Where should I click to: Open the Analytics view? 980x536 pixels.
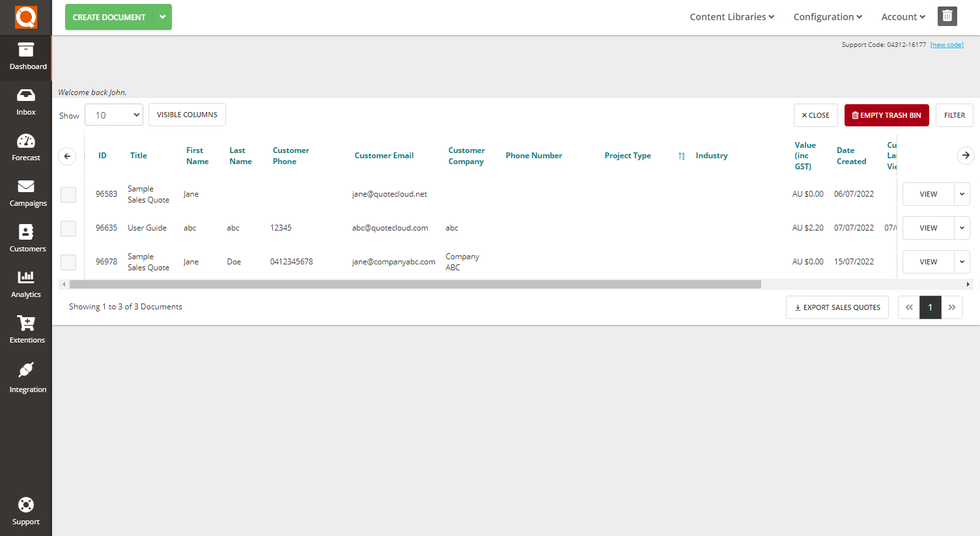pyautogui.click(x=25, y=284)
